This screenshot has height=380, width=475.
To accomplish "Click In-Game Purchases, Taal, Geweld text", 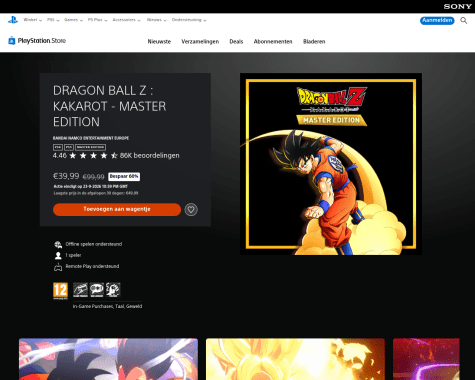I will coord(107,306).
